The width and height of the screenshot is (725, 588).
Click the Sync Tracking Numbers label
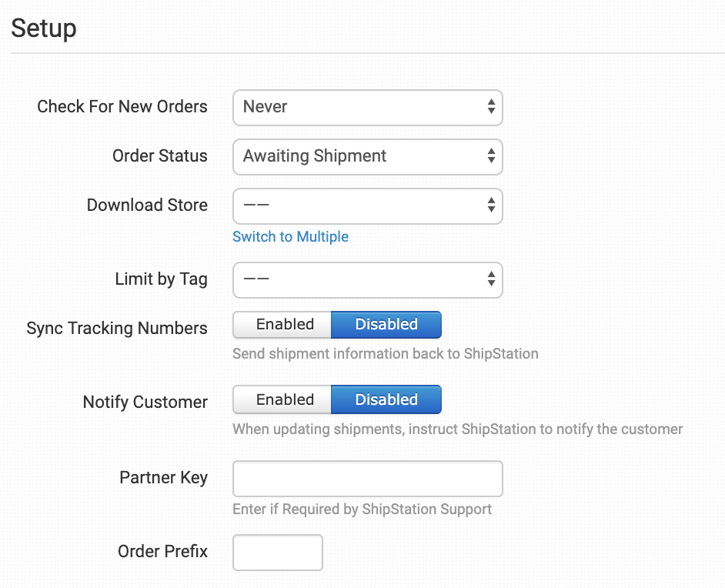[x=117, y=329]
